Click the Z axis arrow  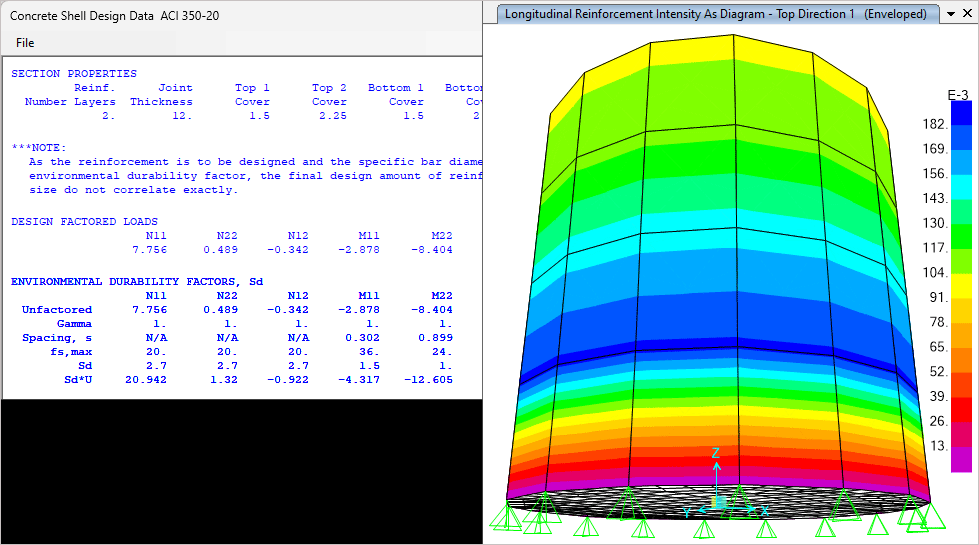coord(716,470)
